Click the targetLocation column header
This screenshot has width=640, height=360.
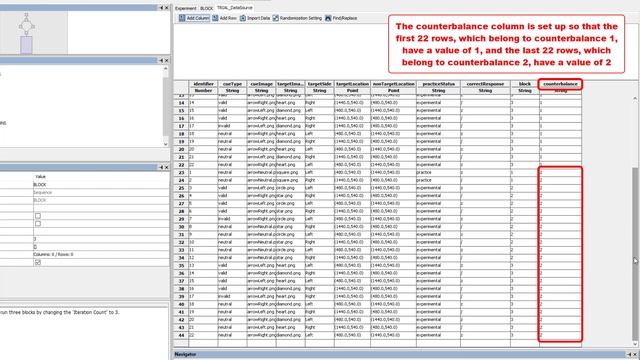click(352, 84)
